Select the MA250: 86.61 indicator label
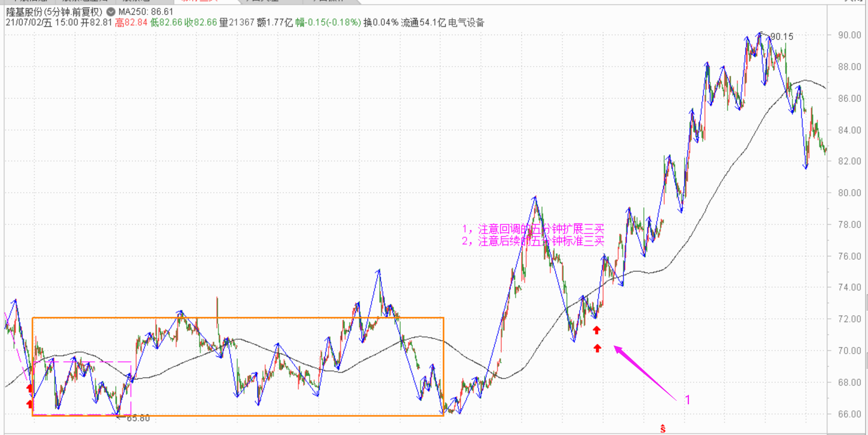Image resolution: width=868 pixels, height=435 pixels. point(146,12)
